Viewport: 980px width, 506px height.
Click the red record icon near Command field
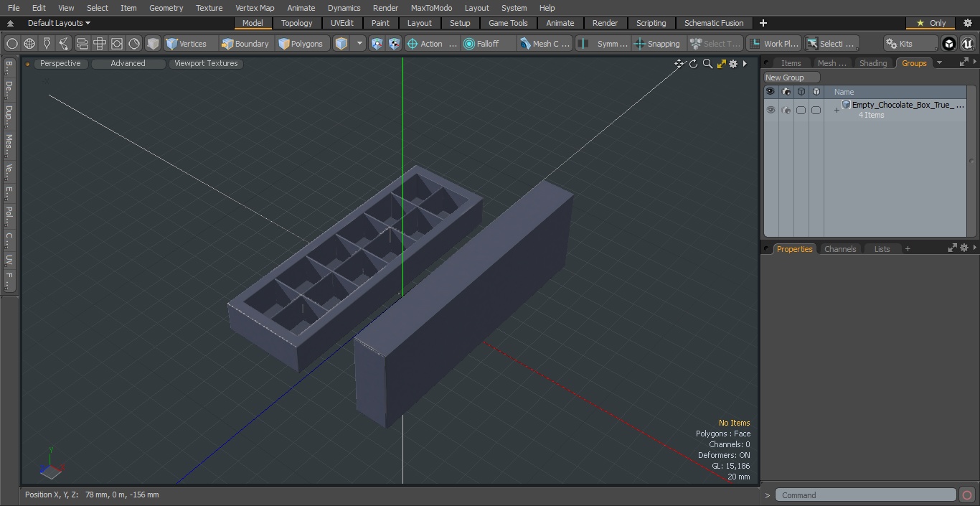click(967, 495)
